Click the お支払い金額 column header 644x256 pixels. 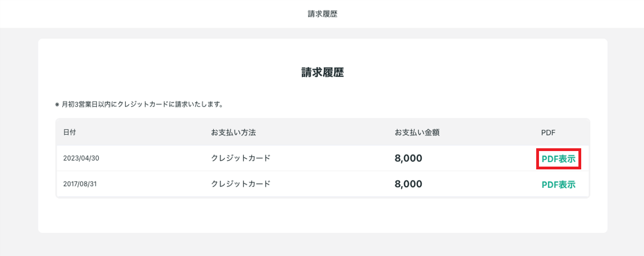click(417, 133)
